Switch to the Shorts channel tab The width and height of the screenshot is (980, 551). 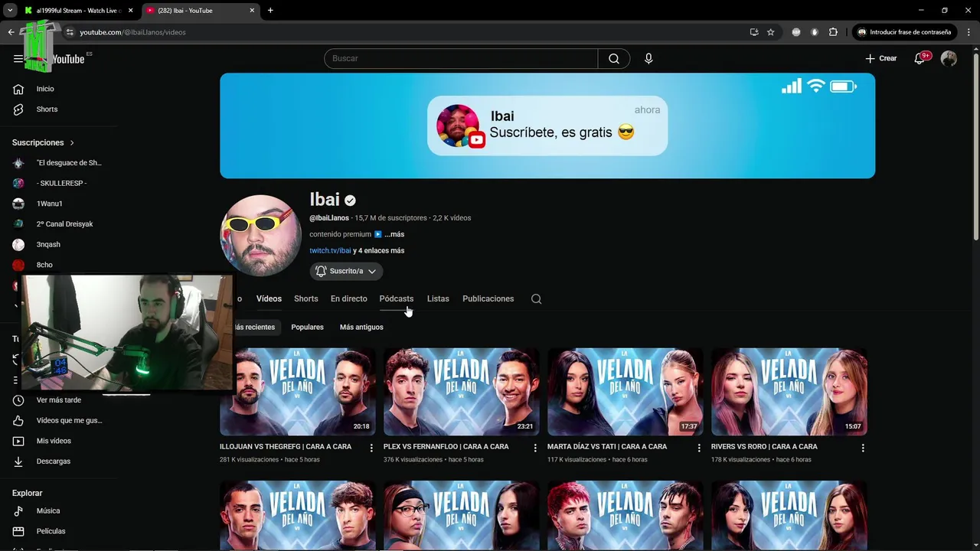tap(305, 298)
